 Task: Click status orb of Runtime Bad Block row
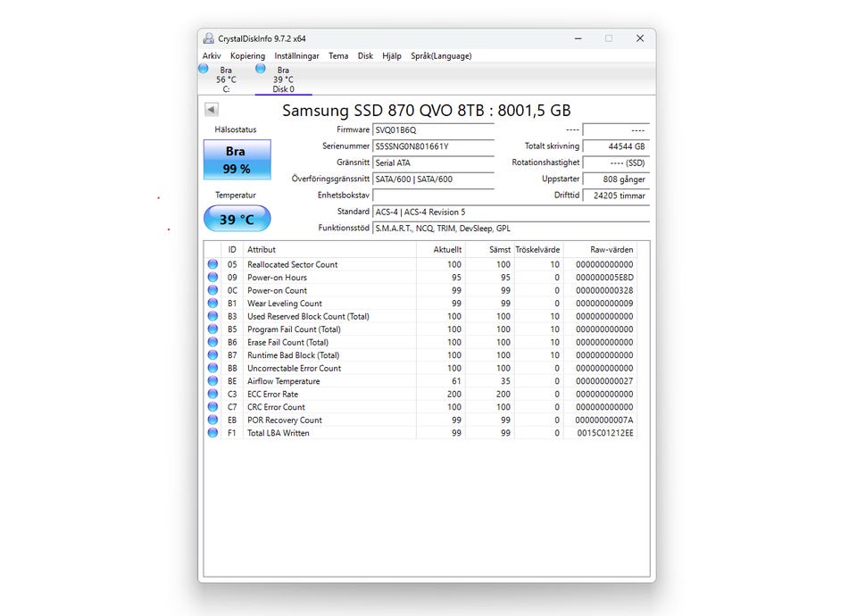(x=212, y=354)
